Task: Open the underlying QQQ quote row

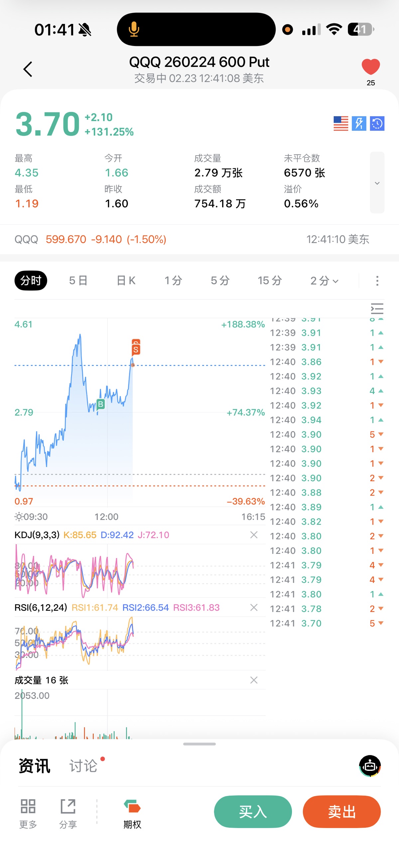Action: click(192, 239)
